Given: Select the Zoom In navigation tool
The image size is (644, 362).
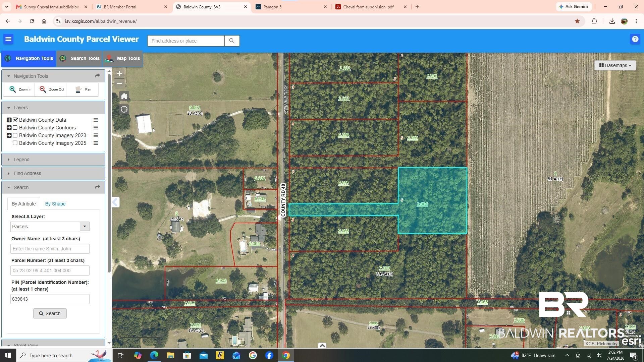Looking at the screenshot, I should pos(20,89).
